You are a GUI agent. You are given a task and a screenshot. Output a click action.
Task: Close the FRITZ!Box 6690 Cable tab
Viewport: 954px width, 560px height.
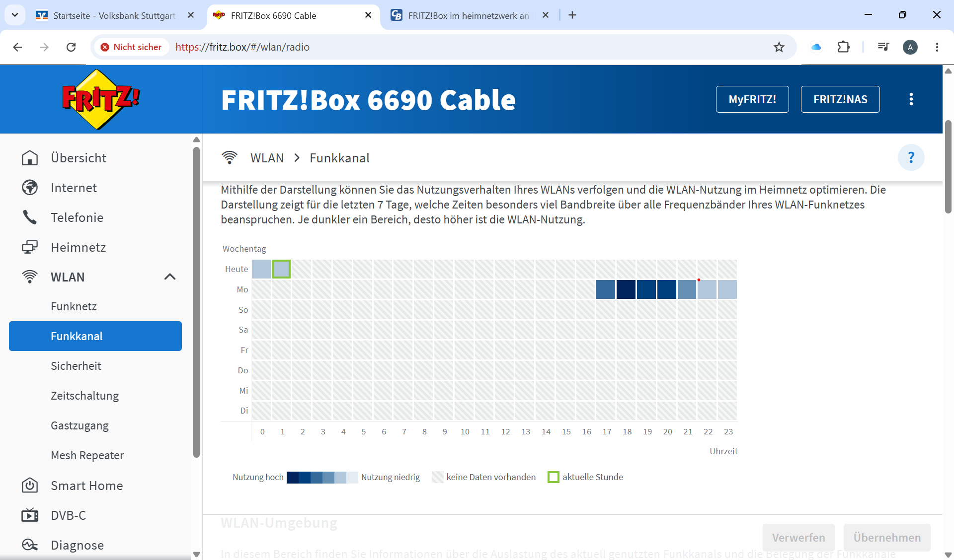[x=368, y=15]
